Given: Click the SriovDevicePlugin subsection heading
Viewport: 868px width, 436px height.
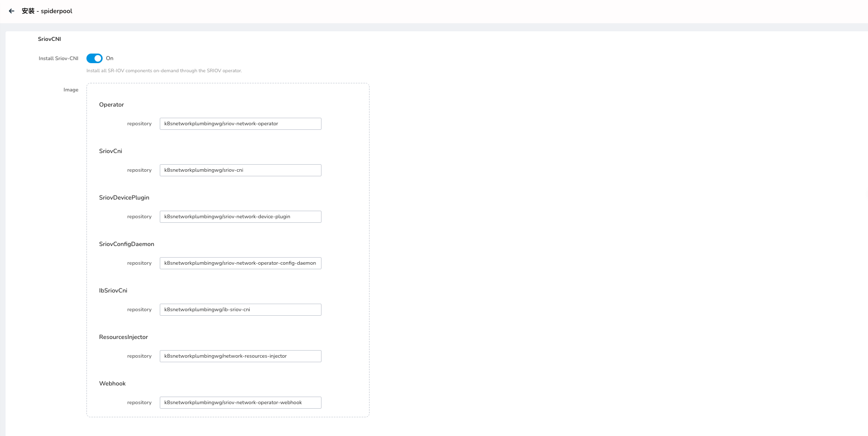Looking at the screenshot, I should [124, 198].
